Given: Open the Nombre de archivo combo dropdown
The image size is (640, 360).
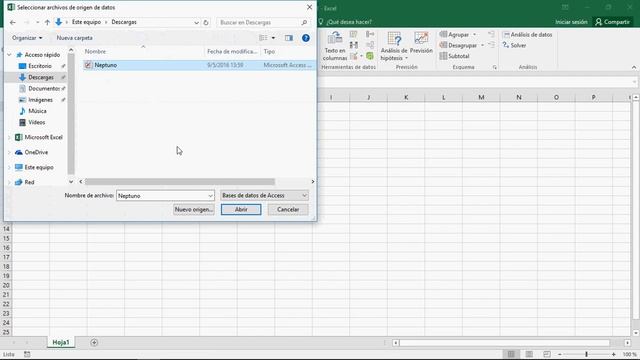Looking at the screenshot, I should [210, 196].
